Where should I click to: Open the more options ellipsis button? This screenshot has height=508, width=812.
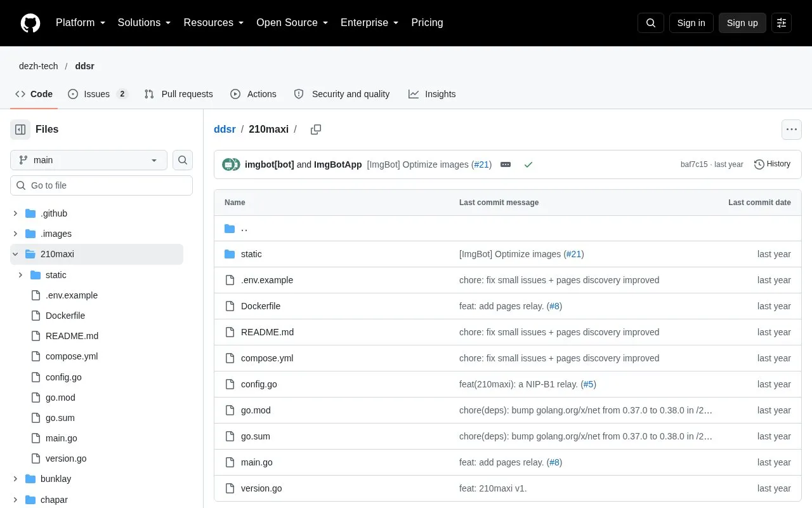click(x=791, y=130)
